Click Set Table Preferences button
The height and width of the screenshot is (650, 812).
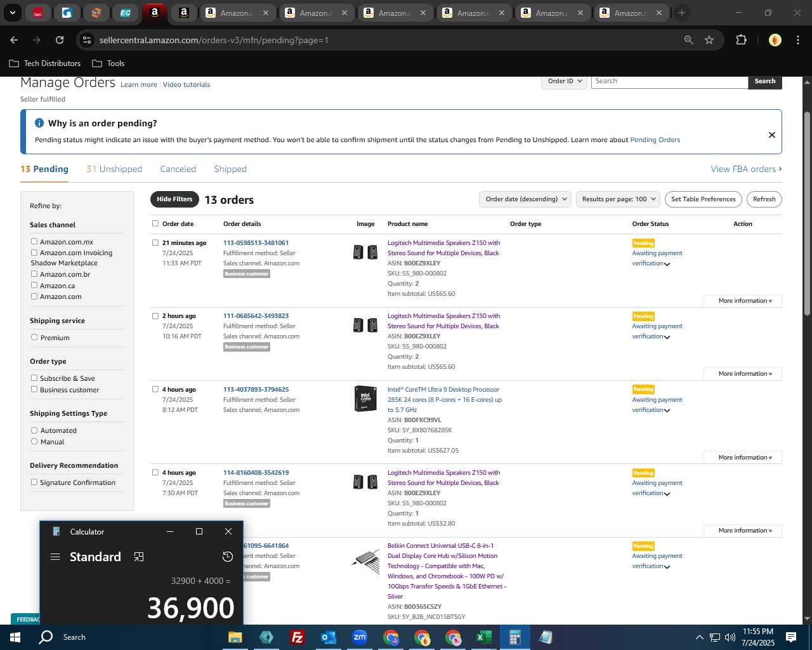704,199
